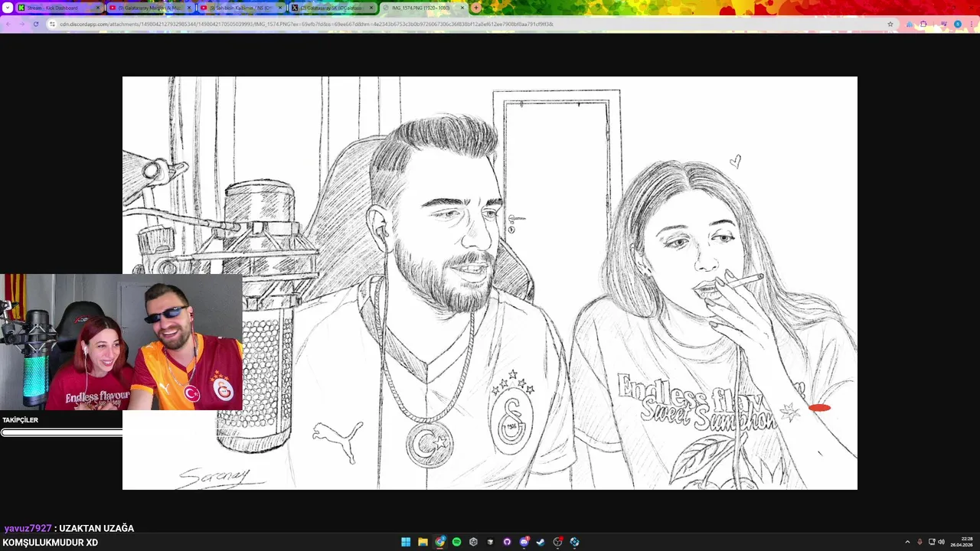Viewport: 980px width, 551px height.
Task: Open the media controls toolbar icon
Action: click(944, 24)
